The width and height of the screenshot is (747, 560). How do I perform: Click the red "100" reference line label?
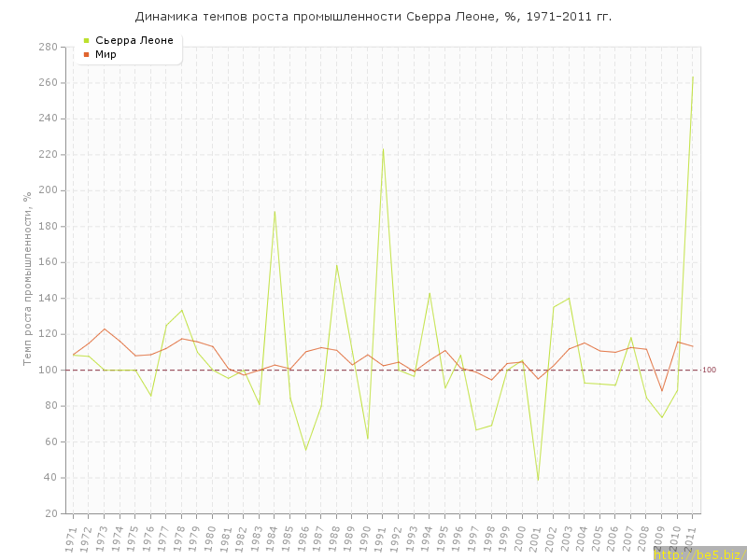(x=709, y=371)
